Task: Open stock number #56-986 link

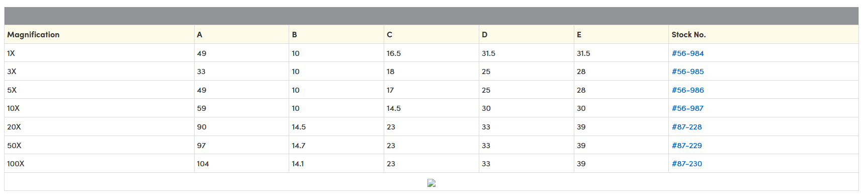Action: point(687,90)
